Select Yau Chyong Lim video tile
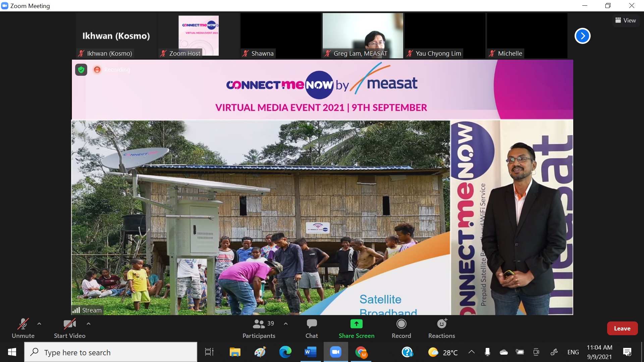The height and width of the screenshot is (362, 644). point(445,36)
